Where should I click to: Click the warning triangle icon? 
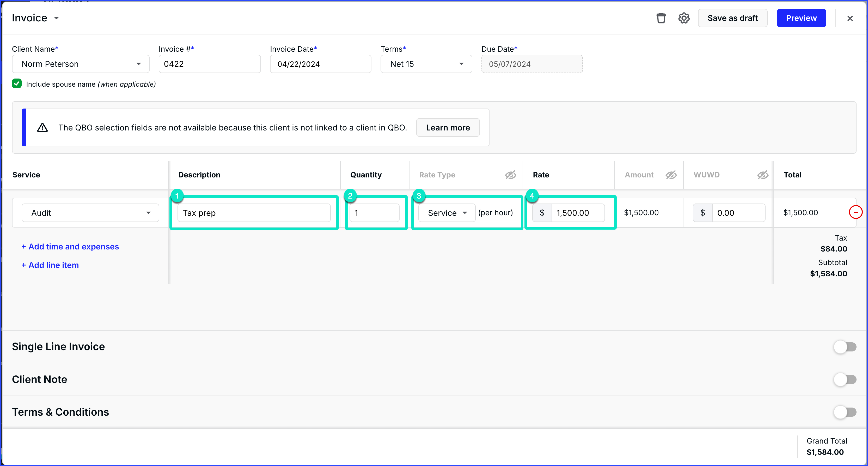click(x=42, y=128)
